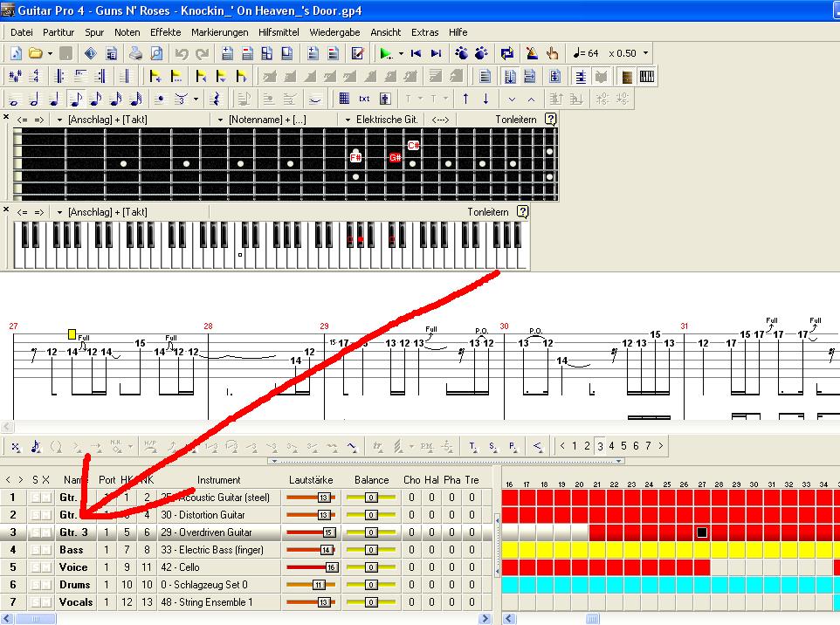Toggle piano keyboard panel view icon
Viewport: 840px width, 625px height.
tap(647, 76)
